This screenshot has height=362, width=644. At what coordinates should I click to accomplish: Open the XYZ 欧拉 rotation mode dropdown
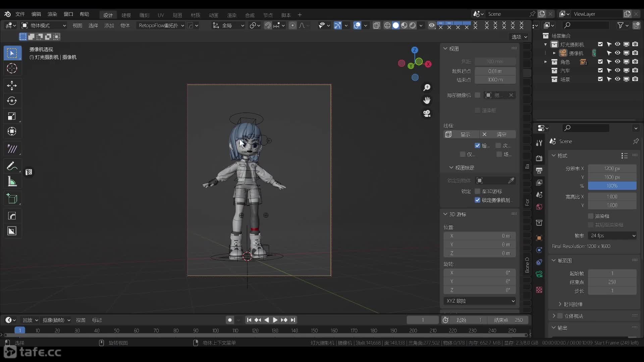480,301
